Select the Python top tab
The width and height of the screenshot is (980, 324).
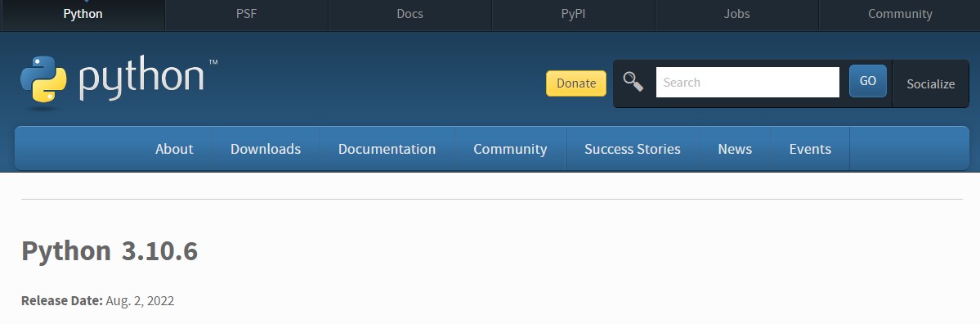pos(83,14)
